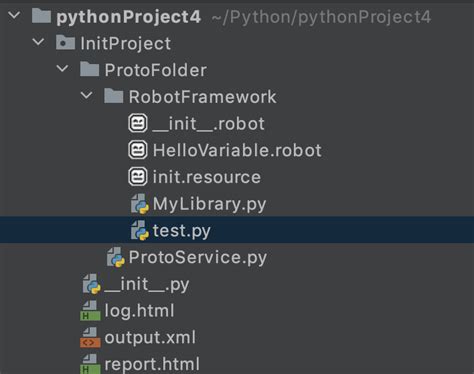Click the InitProject package folder icon
Screen dimensions: 474x374
click(x=65, y=42)
